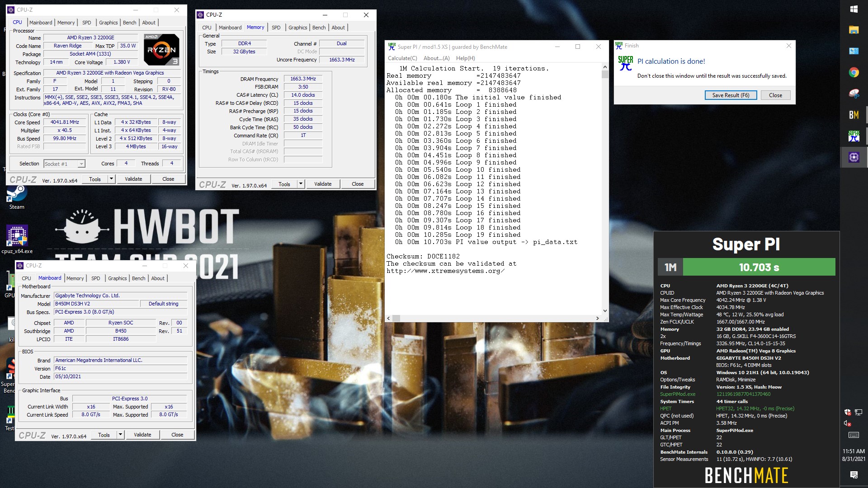Open Bench tab in CPU-Z processor window
Viewport: 868px width, 488px height.
tap(129, 23)
